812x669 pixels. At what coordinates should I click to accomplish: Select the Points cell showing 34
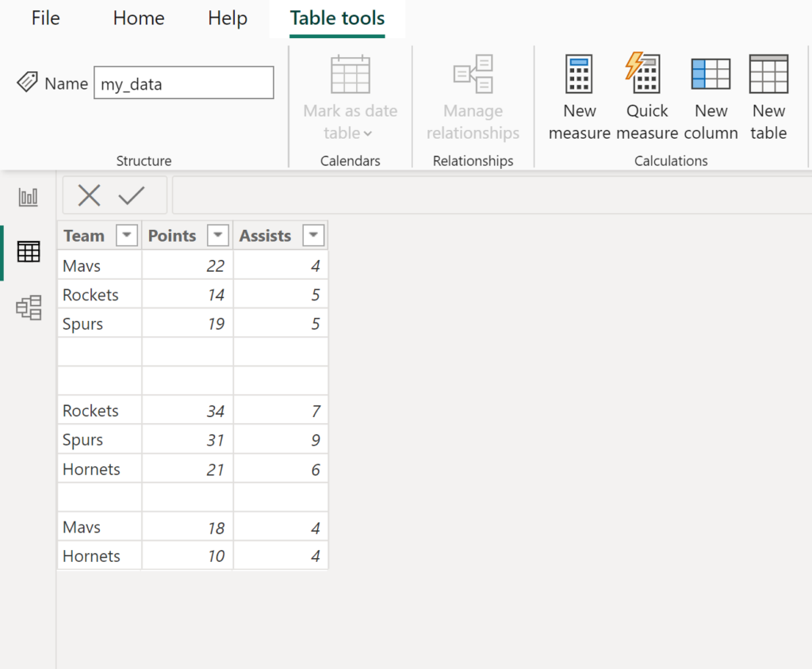point(187,411)
